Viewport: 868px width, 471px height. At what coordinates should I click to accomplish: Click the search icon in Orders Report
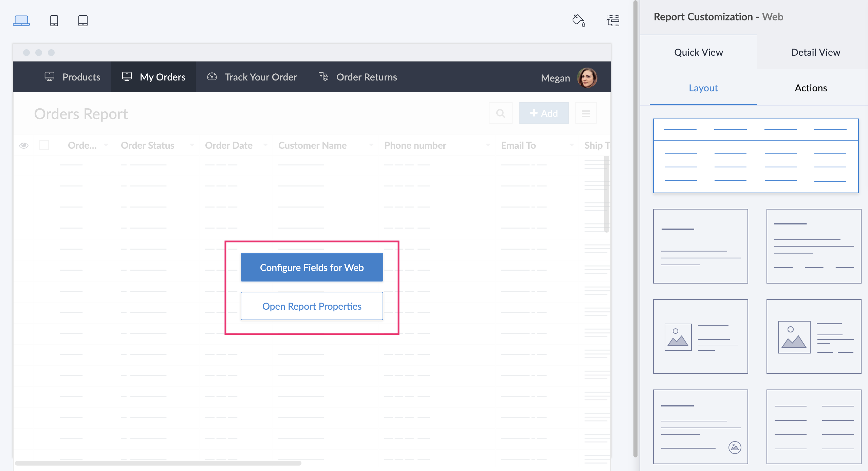click(500, 113)
